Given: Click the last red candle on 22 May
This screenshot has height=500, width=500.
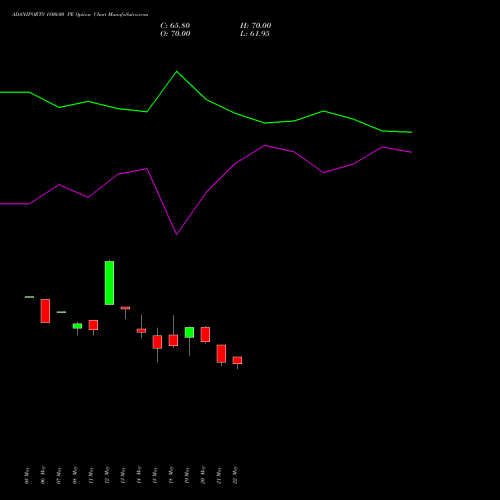Looking at the screenshot, I should click(237, 360).
